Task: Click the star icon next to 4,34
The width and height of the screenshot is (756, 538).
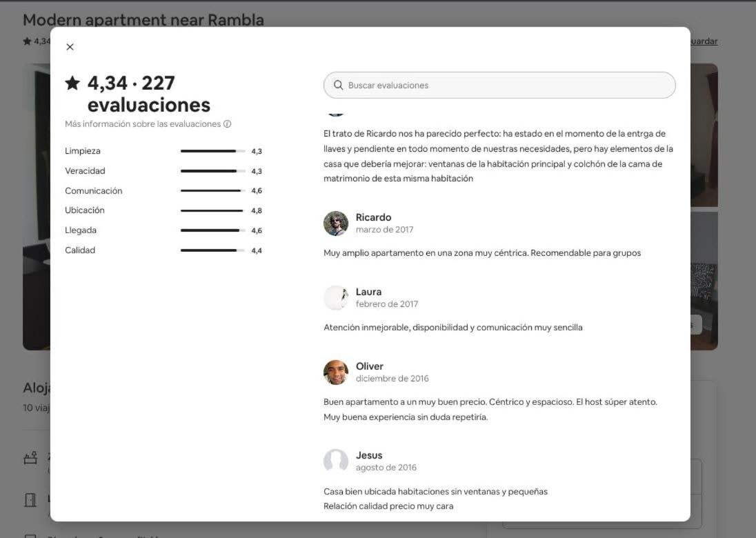Action: point(72,83)
